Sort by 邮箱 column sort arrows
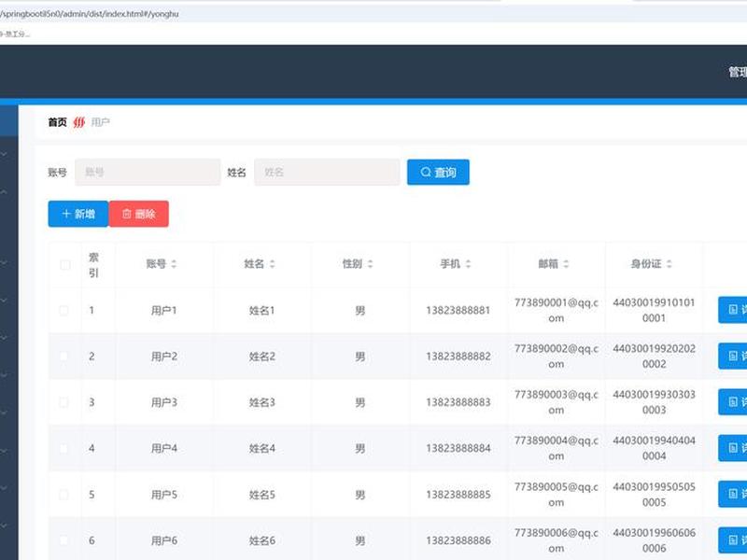The width and height of the screenshot is (747, 560). pyautogui.click(x=566, y=264)
